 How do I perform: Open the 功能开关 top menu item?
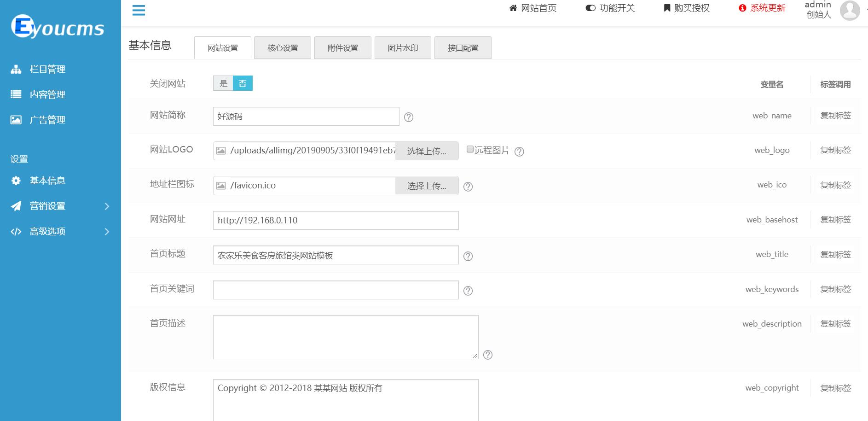click(x=610, y=8)
